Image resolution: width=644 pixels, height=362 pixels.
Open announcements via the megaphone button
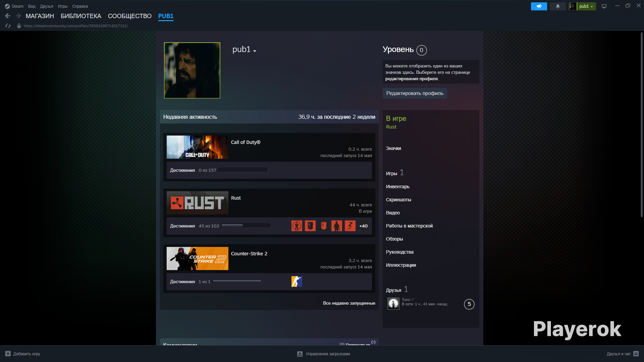point(539,6)
